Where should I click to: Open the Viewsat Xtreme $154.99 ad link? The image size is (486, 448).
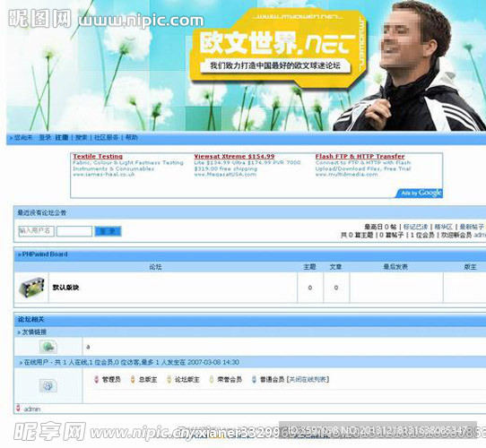(234, 157)
